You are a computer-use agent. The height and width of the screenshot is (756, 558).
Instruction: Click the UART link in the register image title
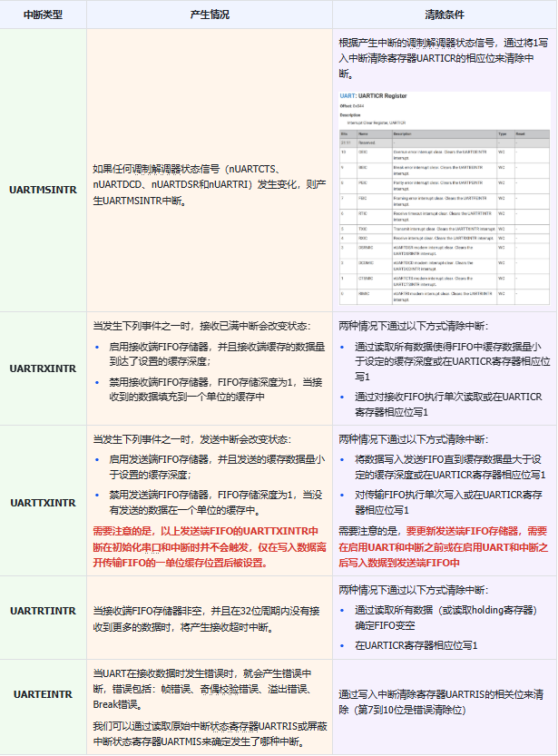coord(347,96)
